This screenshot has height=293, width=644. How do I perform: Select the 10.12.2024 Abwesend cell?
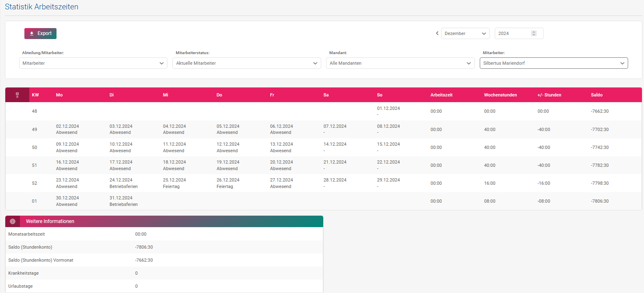point(121,147)
